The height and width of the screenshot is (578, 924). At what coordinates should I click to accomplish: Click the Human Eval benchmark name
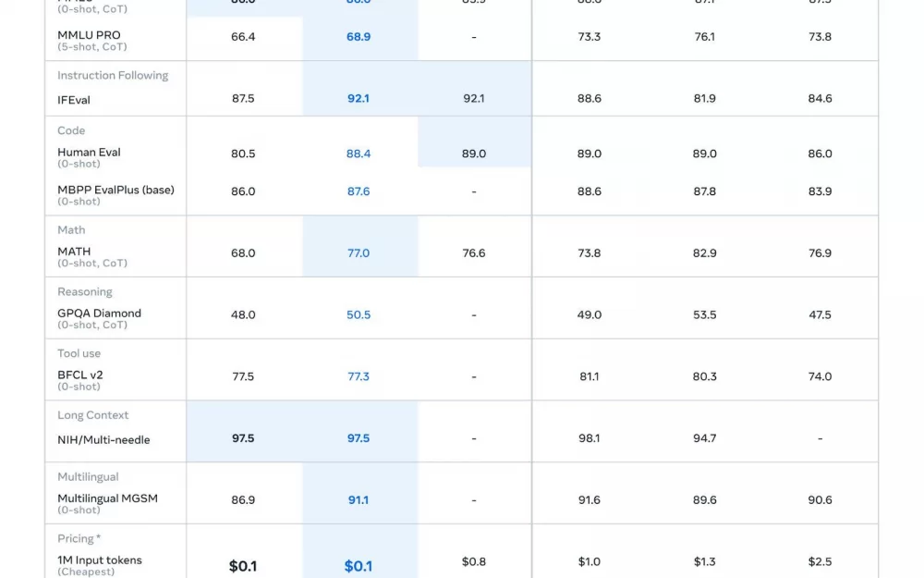pyautogui.click(x=89, y=153)
